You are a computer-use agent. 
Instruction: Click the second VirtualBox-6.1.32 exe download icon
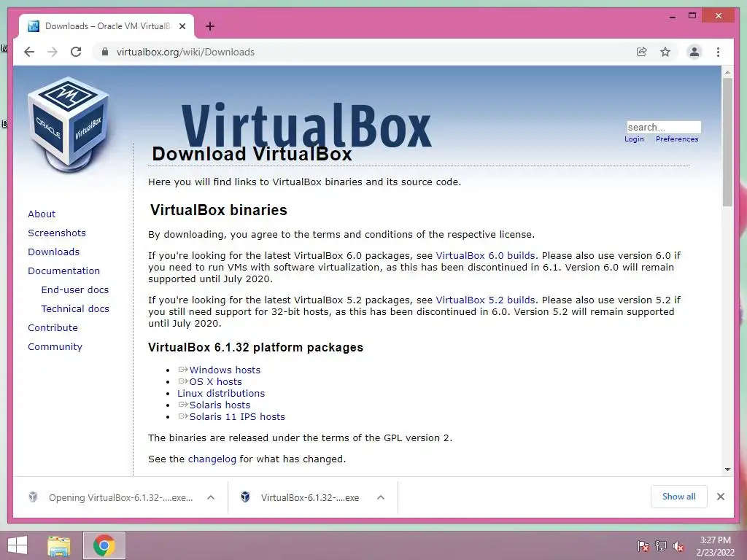click(x=245, y=497)
